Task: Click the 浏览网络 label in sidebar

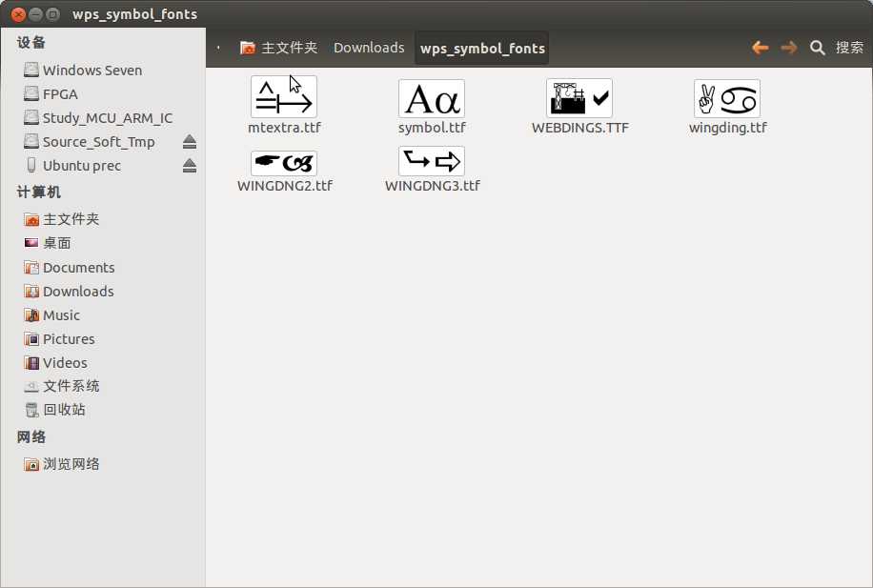Action: [x=71, y=464]
